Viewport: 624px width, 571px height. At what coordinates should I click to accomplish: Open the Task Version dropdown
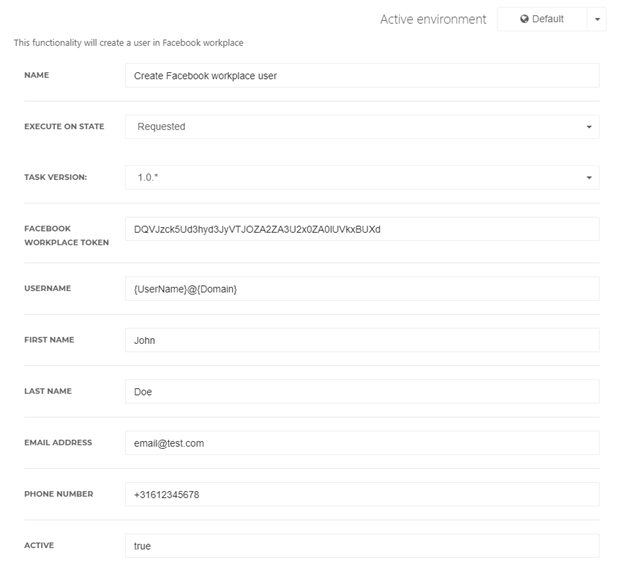[x=362, y=177]
